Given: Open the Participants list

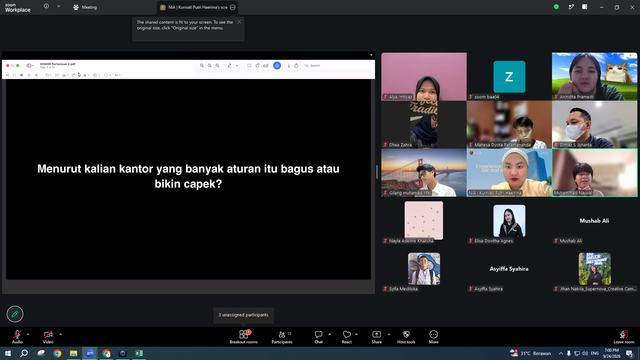Looking at the screenshot, I should tap(282, 337).
